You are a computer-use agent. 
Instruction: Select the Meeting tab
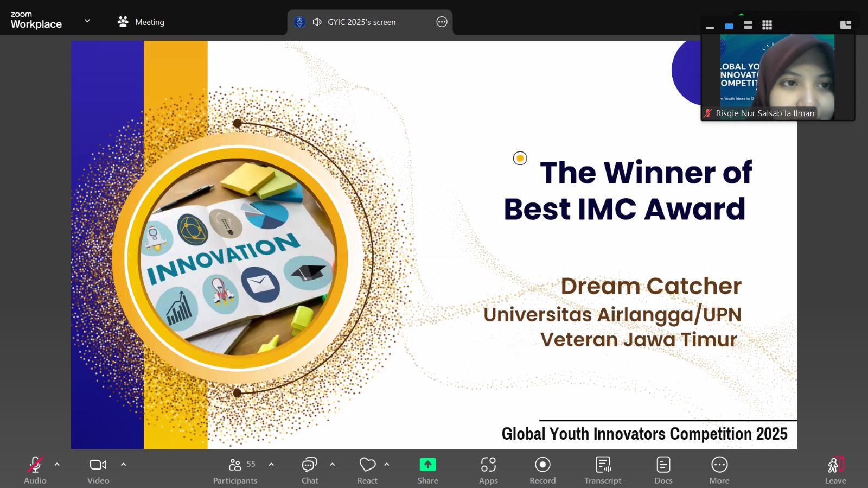pyautogui.click(x=142, y=22)
